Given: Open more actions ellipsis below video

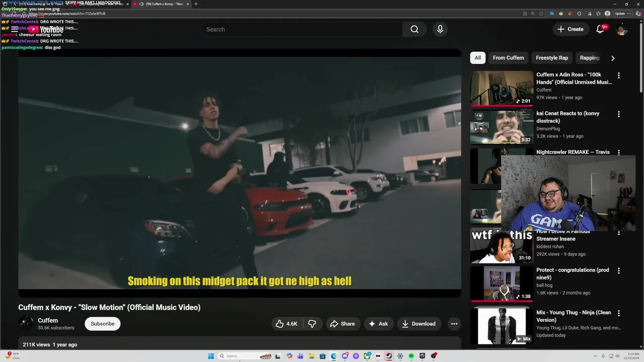Looking at the screenshot, I should click(x=454, y=324).
